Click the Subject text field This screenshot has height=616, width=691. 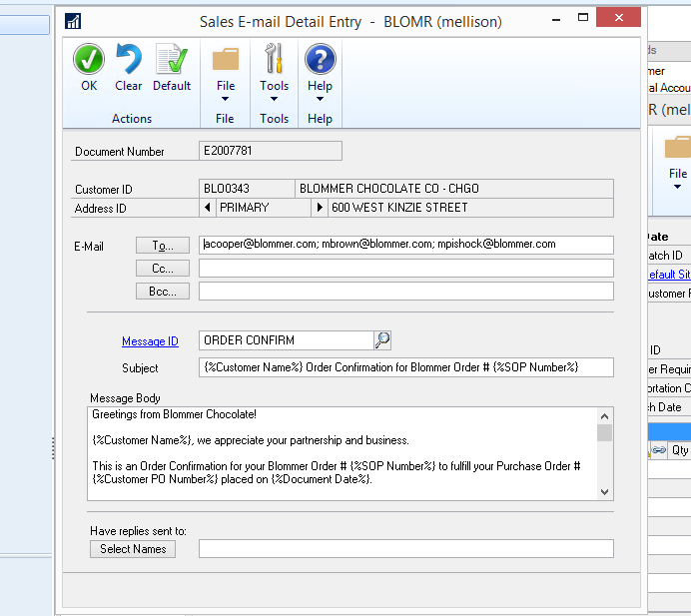[x=405, y=367]
